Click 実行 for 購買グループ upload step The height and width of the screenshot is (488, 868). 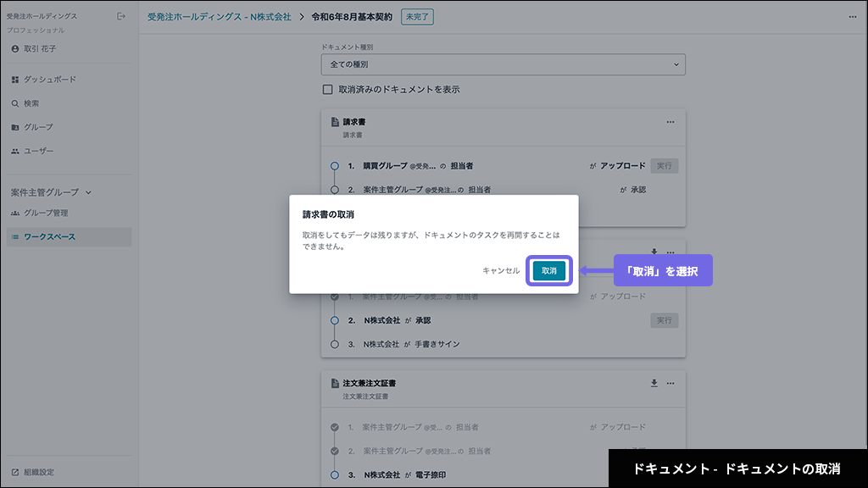pos(665,166)
